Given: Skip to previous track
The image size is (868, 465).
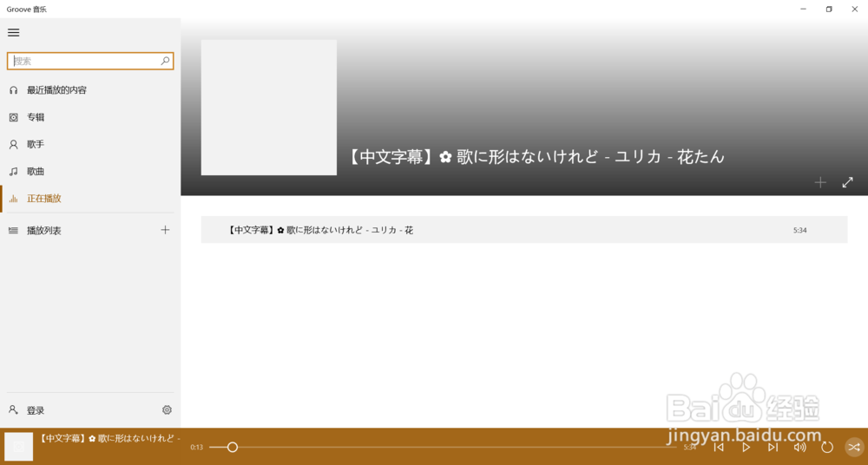Looking at the screenshot, I should click(719, 447).
